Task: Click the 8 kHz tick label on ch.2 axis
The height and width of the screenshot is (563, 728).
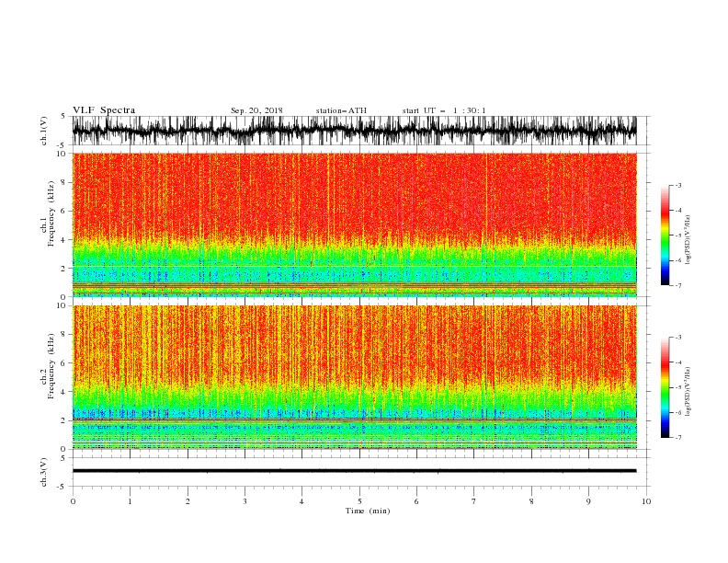Action: 63,335
